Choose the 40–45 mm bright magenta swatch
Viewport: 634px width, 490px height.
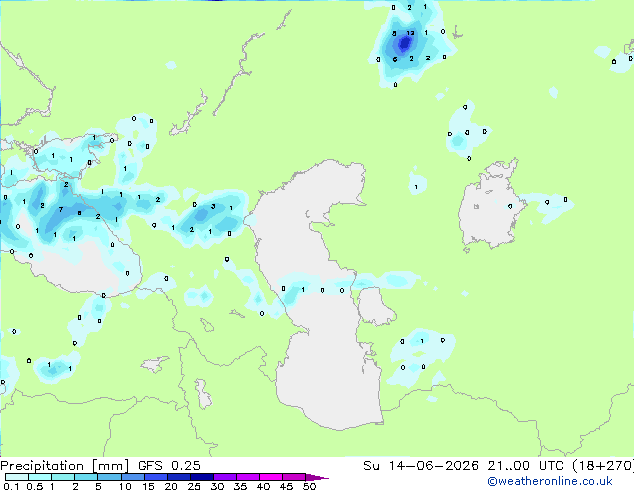point(271,477)
